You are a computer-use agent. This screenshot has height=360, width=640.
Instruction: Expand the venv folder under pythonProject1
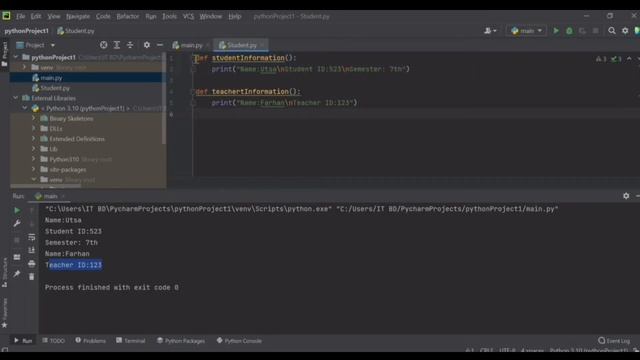point(24,67)
